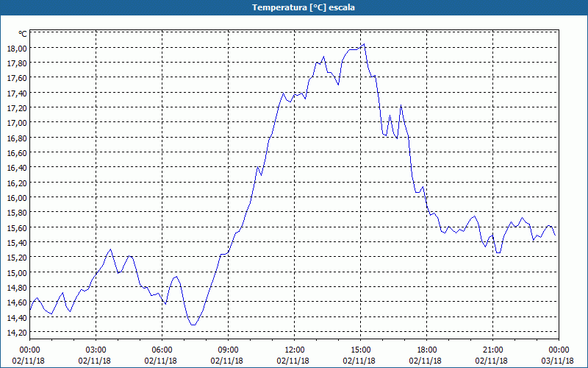The height and width of the screenshot is (368, 588).
Task: Select the 16,80 y-axis label
Action: point(17,138)
